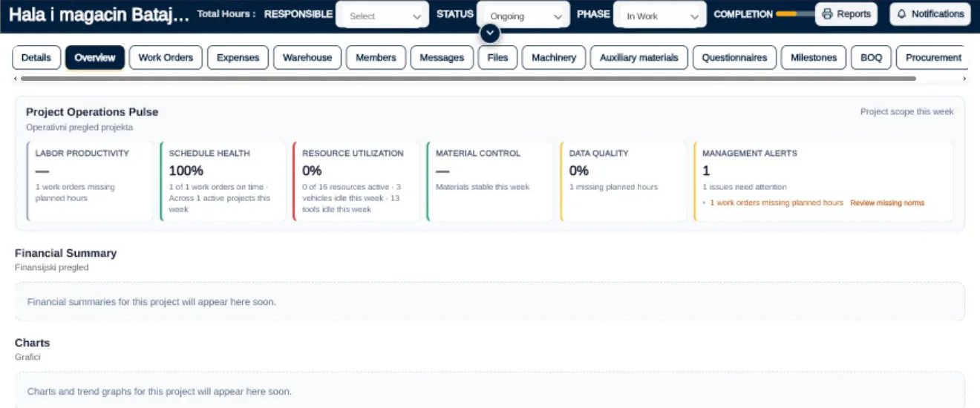Click 'Charts and trend graphs' placeholder text
The height and width of the screenshot is (408, 980).
pos(159,391)
